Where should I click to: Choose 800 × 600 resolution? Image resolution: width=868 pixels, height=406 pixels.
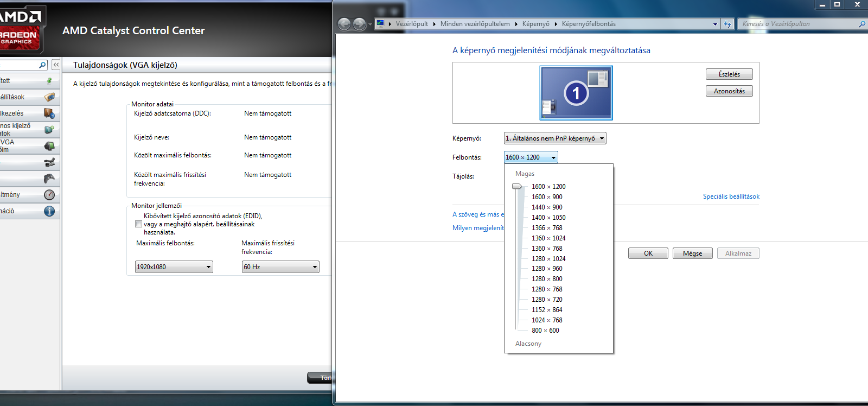[545, 331]
